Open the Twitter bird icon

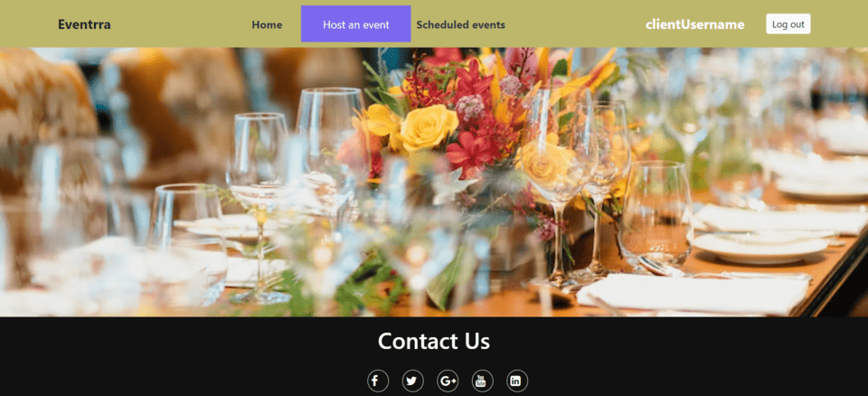tap(412, 381)
